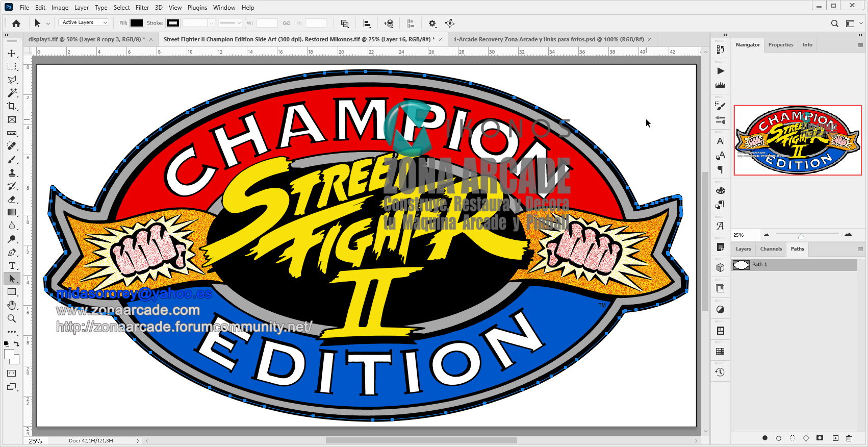The height and width of the screenshot is (447, 868).
Task: Fill path with foreground color button
Action: pos(764,438)
